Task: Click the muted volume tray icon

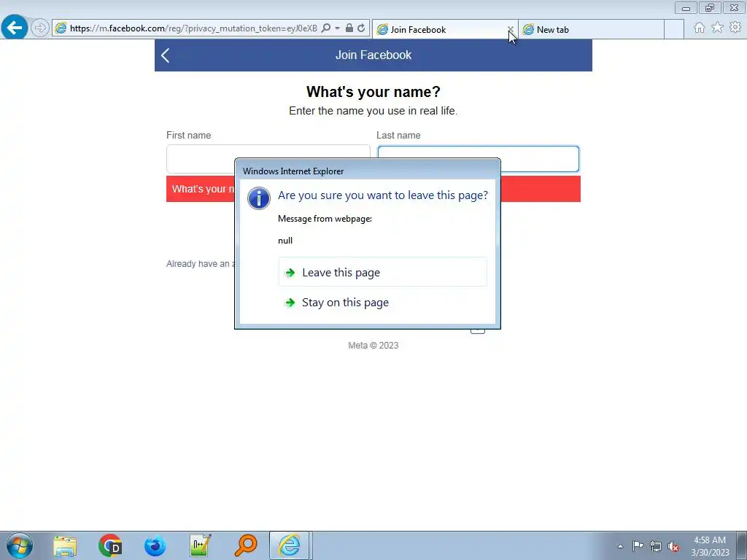Action: tap(673, 547)
